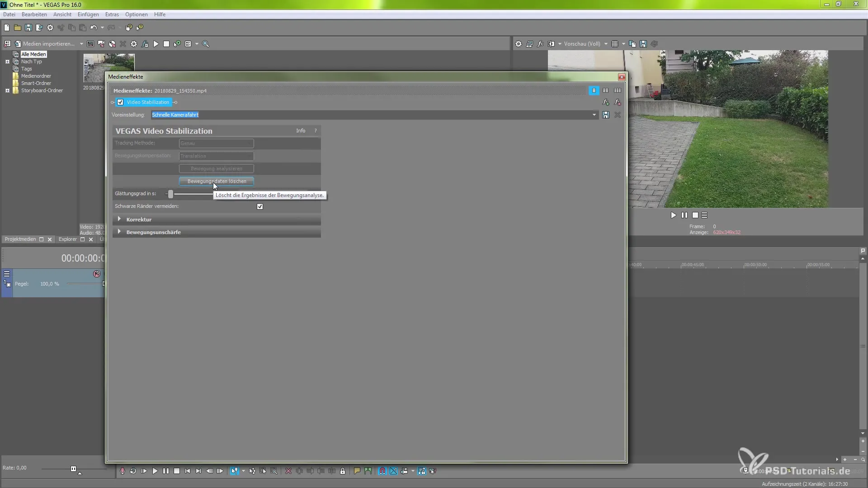Click the question mark help in Stabilization panel
Viewport: 868px width, 488px height.
click(x=316, y=131)
